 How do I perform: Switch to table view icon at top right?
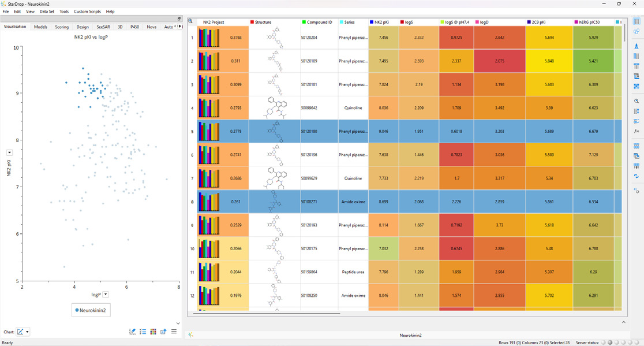(636, 22)
